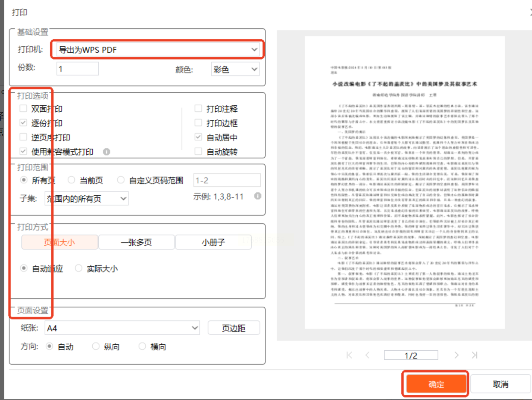Choose 横向 page orientation

pyautogui.click(x=142, y=346)
